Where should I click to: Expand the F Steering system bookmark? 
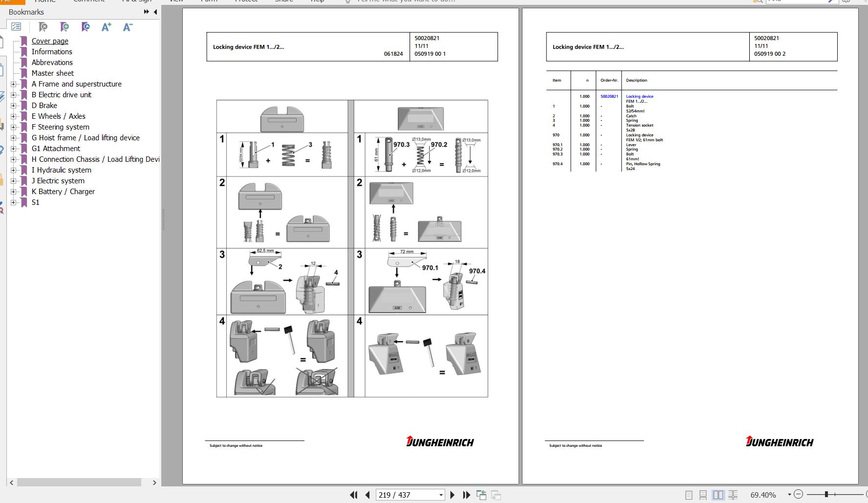click(x=14, y=127)
